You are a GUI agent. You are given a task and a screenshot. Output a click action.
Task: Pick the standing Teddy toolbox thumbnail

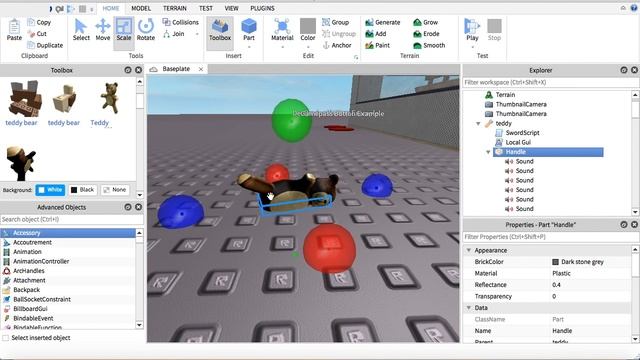pos(109,98)
